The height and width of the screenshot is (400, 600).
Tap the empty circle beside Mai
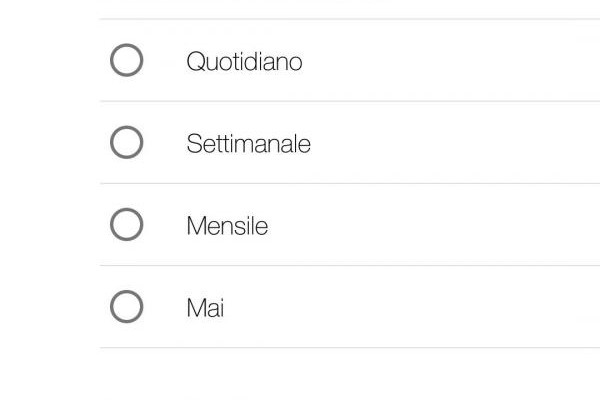[126, 307]
